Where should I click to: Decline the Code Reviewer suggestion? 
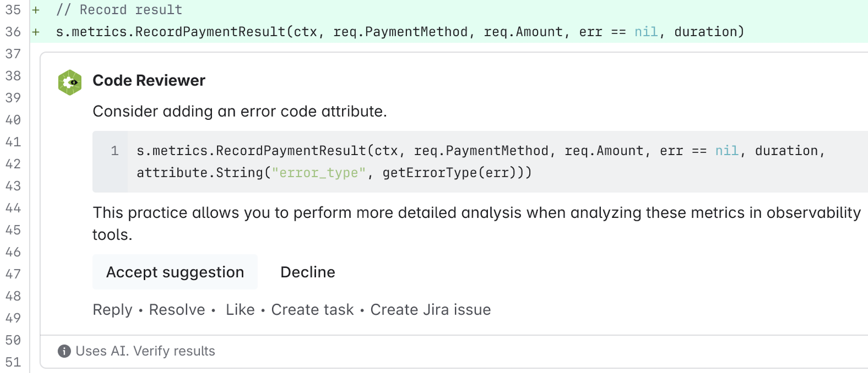(308, 272)
